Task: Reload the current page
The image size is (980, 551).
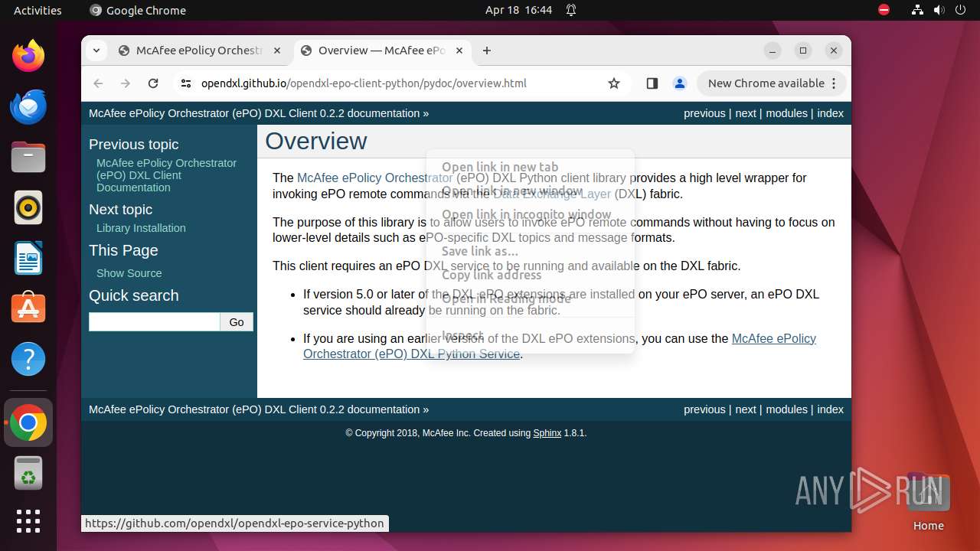Action: coord(153,83)
